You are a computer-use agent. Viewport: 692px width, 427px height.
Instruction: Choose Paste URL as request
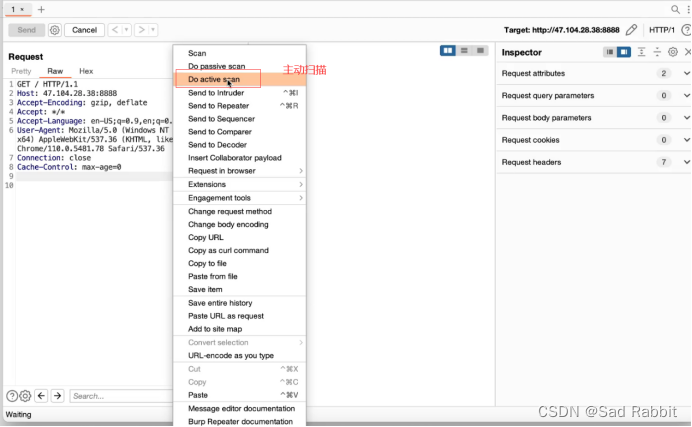coord(240,316)
